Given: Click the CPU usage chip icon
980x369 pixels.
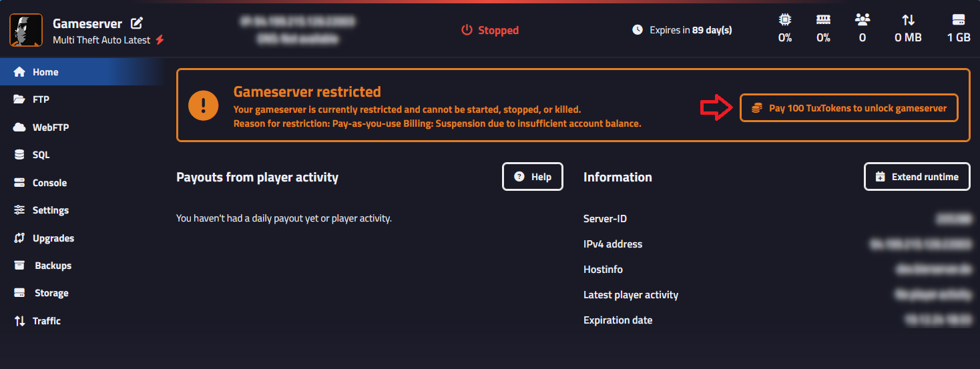Looking at the screenshot, I should point(785,20).
